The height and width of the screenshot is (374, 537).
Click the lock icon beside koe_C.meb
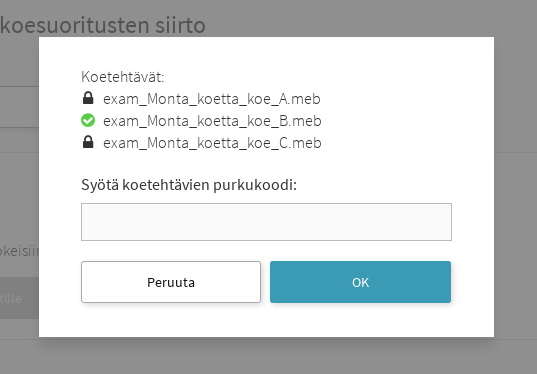(x=88, y=142)
